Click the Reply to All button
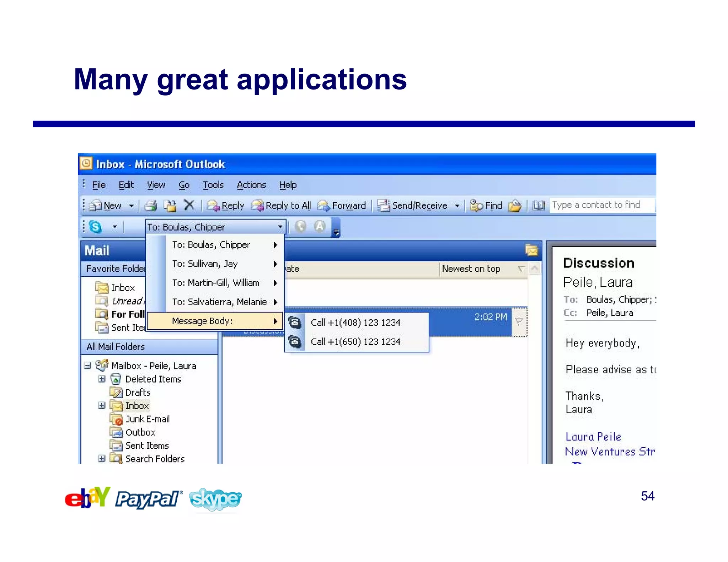The height and width of the screenshot is (562, 728). 281,205
